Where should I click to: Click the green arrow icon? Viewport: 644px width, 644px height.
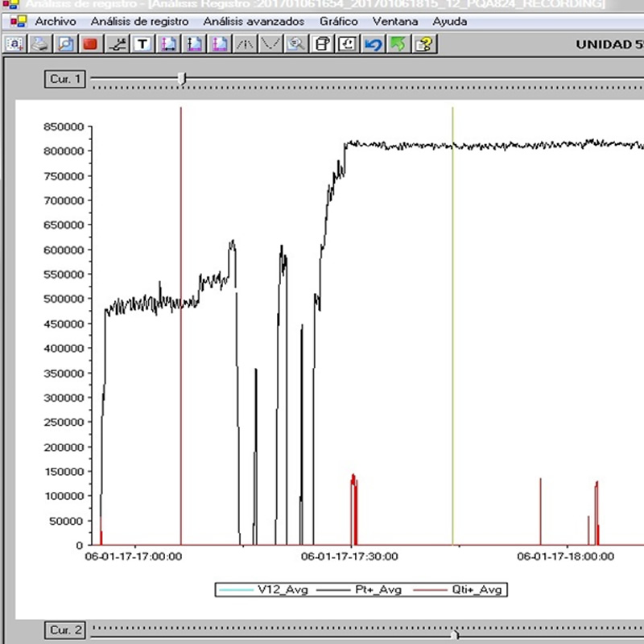click(398, 44)
